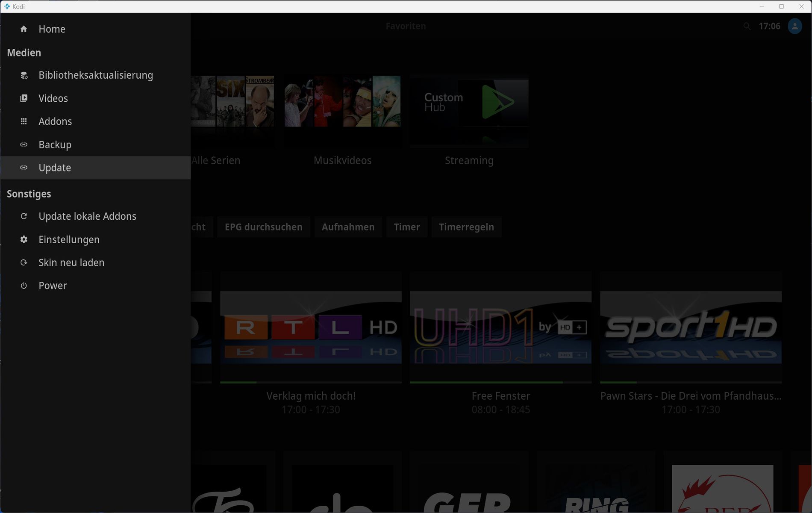812x513 pixels.
Task: Click the Timer button
Action: point(407,227)
